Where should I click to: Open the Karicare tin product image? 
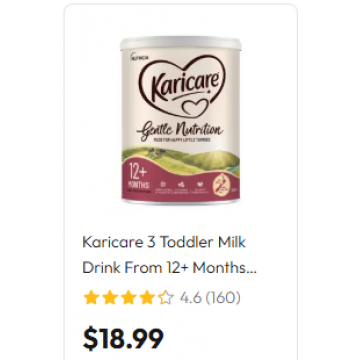point(181,120)
